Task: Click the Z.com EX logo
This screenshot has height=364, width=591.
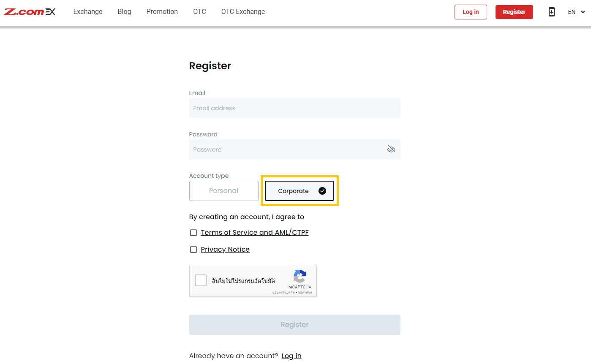Action: [29, 12]
